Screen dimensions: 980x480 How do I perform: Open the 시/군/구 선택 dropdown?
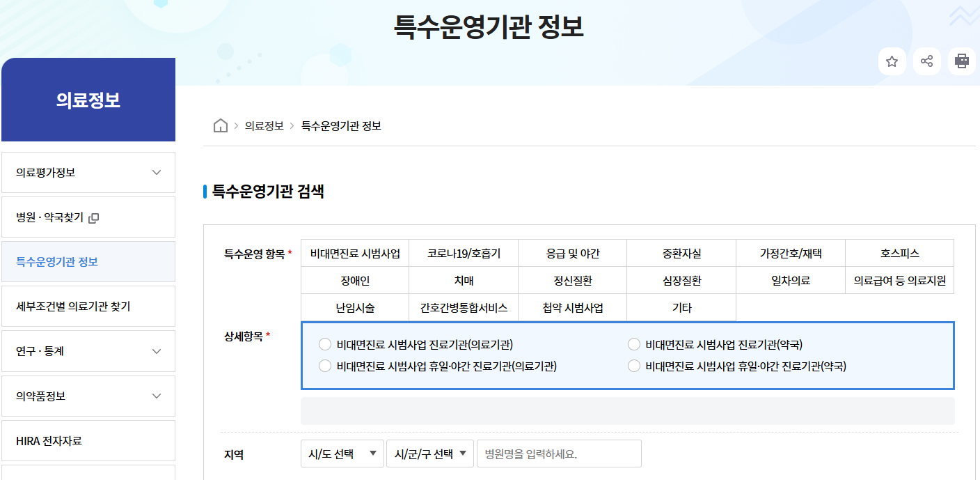click(430, 454)
